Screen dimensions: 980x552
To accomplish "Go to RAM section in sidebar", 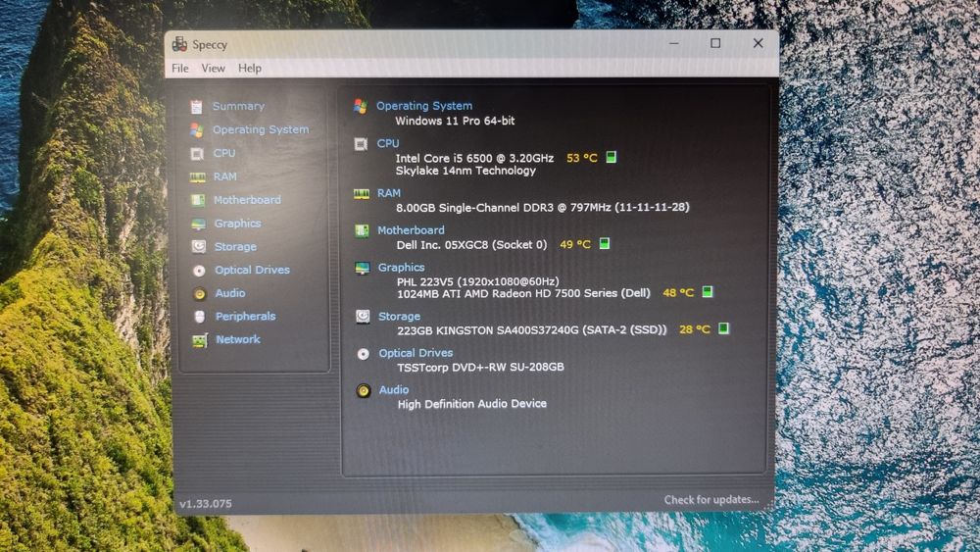I will [225, 176].
